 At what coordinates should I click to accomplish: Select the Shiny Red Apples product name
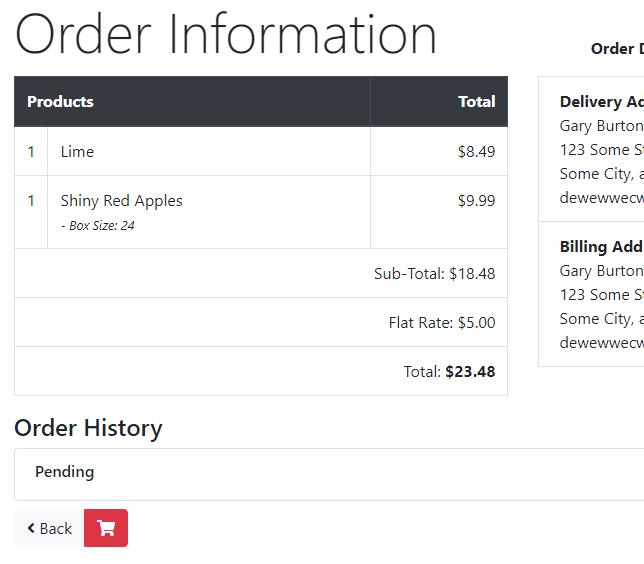[x=122, y=200]
